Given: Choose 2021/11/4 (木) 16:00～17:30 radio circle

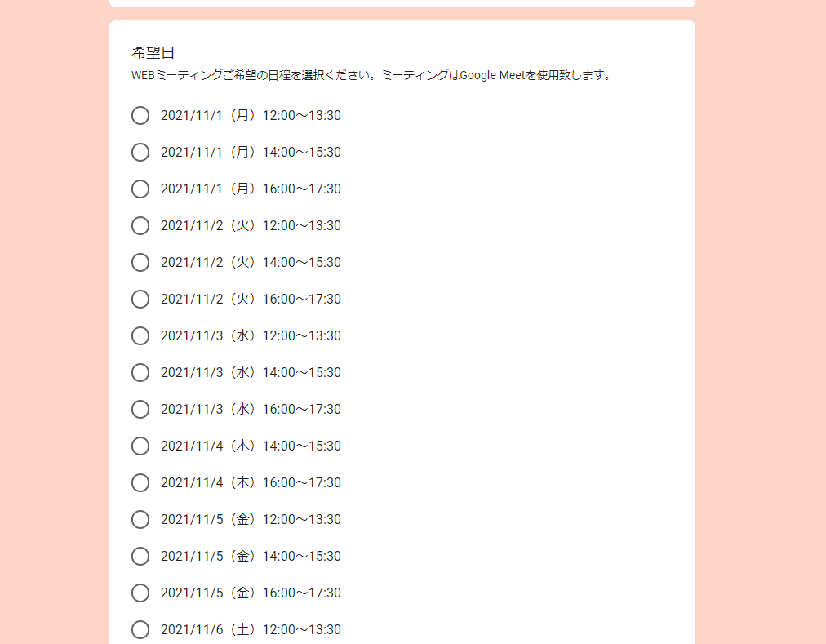Looking at the screenshot, I should [x=140, y=483].
